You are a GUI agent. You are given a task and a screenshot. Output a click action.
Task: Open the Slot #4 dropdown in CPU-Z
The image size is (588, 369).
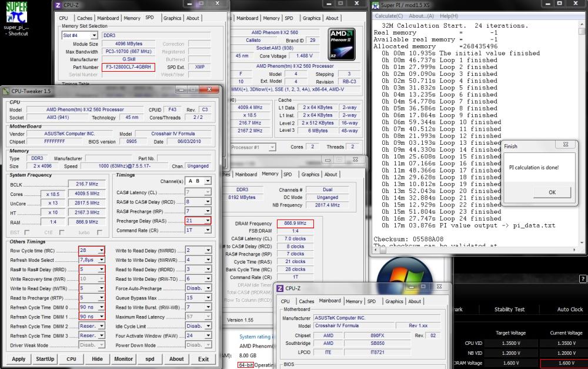pos(94,35)
